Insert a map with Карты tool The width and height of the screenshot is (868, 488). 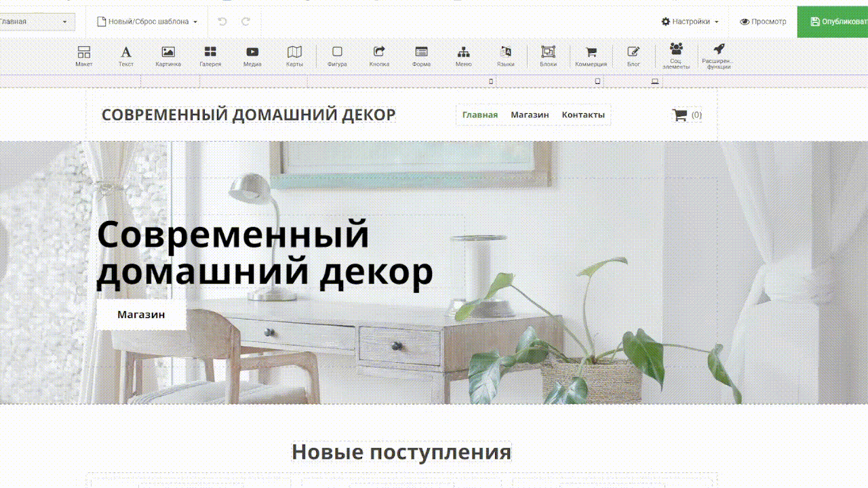294,56
